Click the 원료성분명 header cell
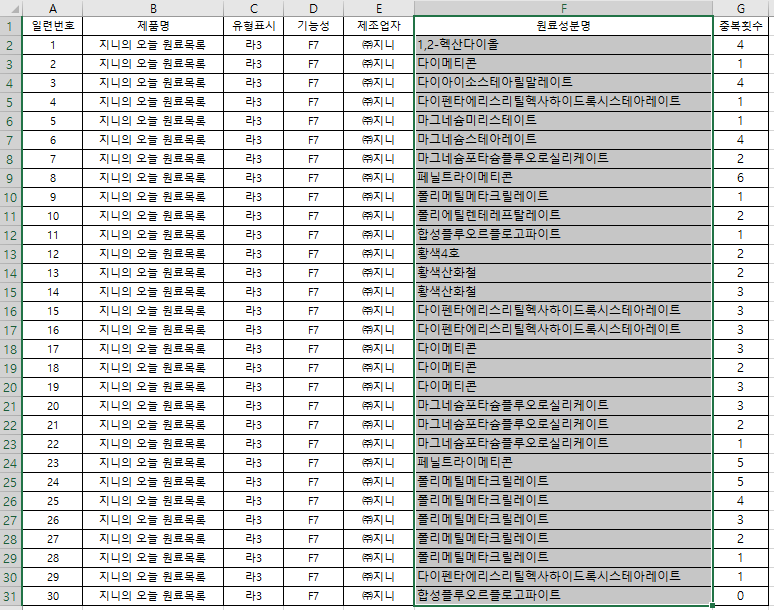Viewport: 774px width, 610px height. pos(564,26)
